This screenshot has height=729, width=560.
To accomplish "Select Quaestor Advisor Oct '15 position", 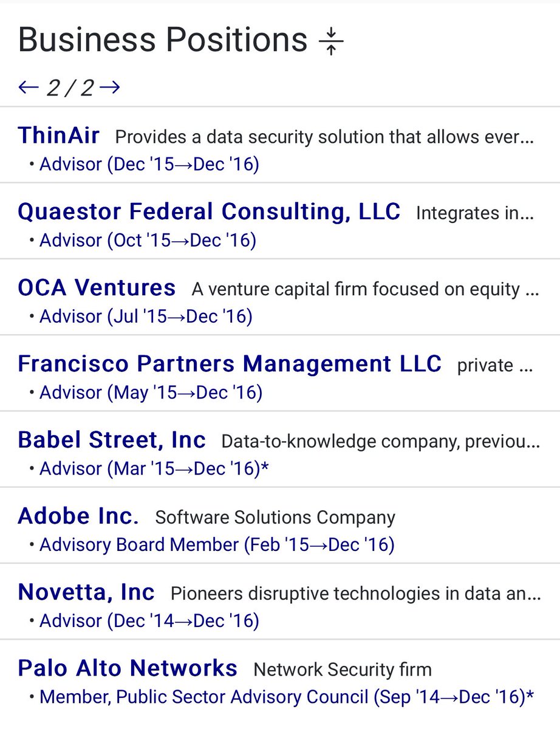I will click(x=148, y=241).
